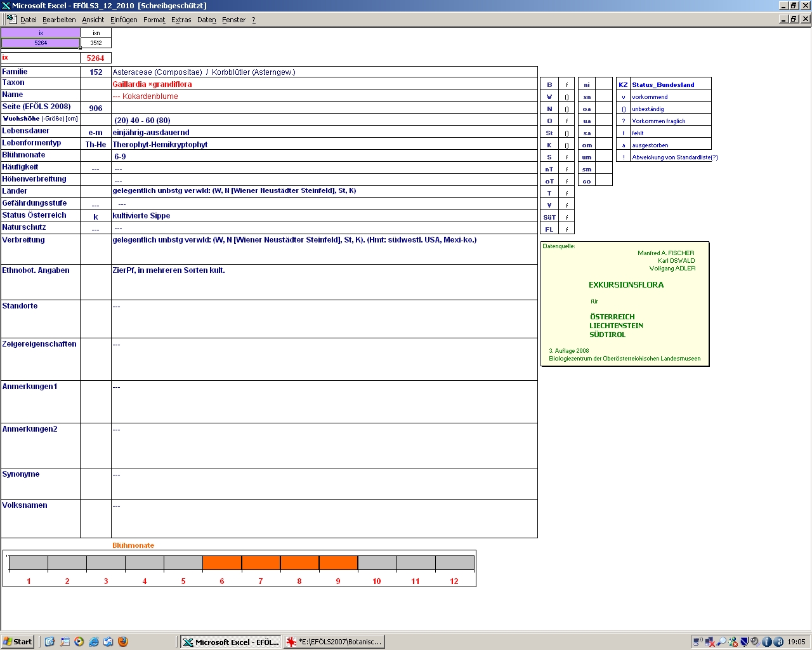812x650 pixels.
Task: Open the Extras menu
Action: [x=181, y=20]
